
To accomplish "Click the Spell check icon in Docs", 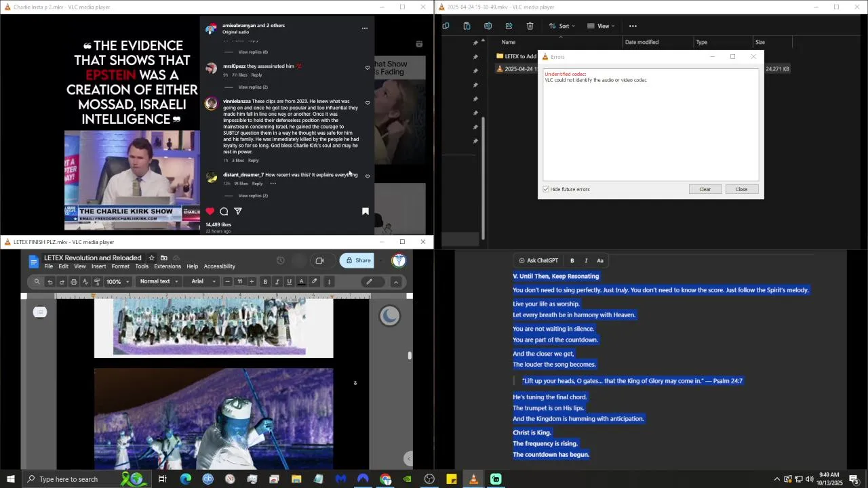I will pos(85,282).
